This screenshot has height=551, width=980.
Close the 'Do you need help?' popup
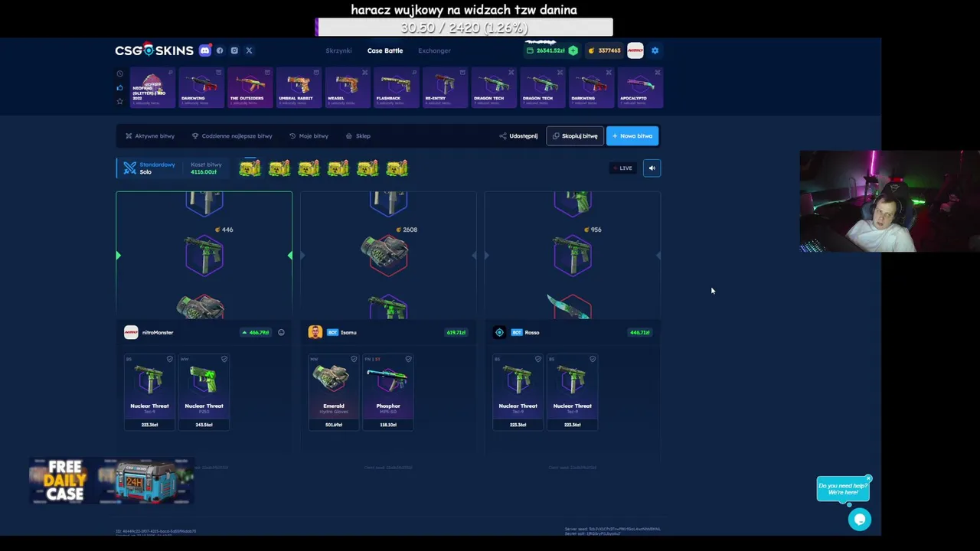[x=868, y=479]
